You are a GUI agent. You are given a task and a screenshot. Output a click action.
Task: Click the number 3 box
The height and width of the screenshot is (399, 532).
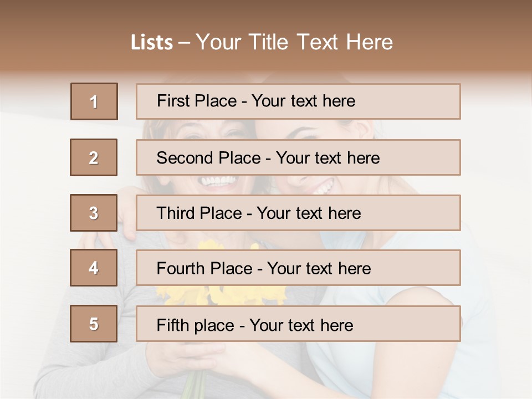[94, 213]
